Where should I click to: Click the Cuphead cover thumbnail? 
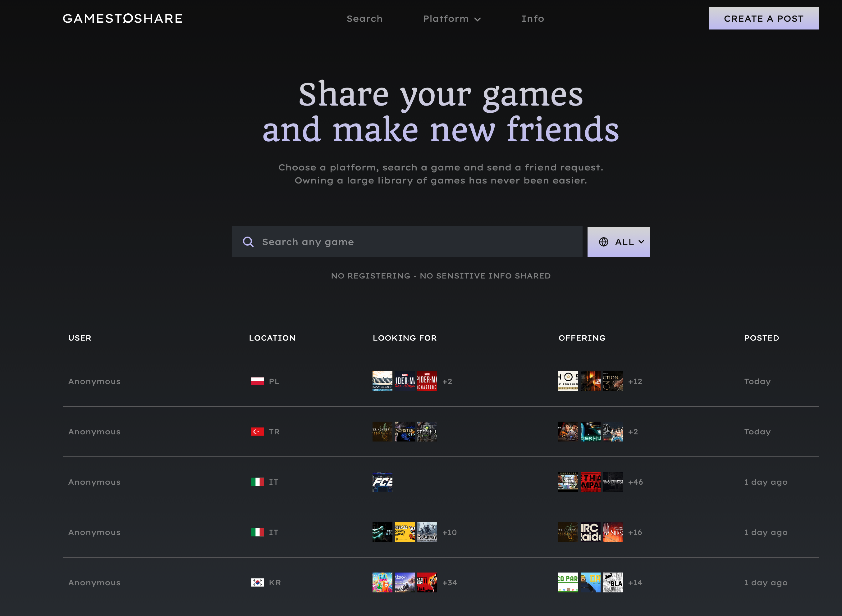(x=405, y=532)
